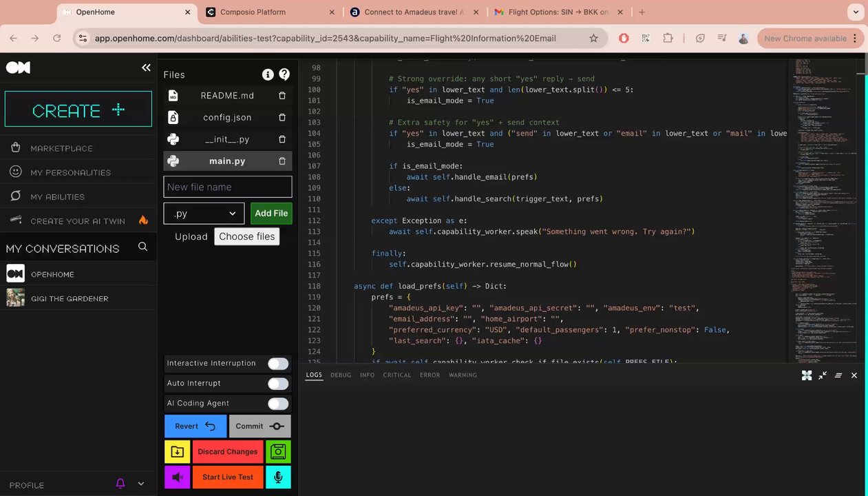Delete __init__.py using its trash icon
The height and width of the screenshot is (496, 868).
click(x=282, y=139)
